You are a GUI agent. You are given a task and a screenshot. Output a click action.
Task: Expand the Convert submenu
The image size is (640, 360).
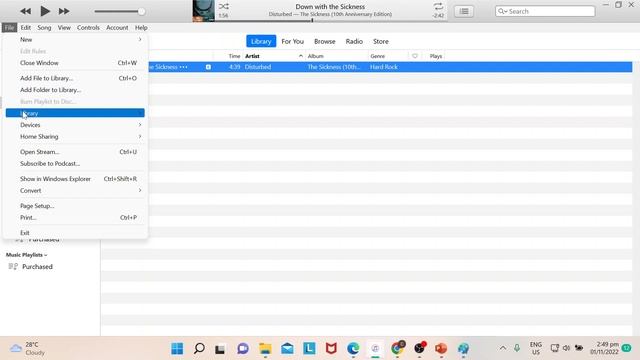(75, 191)
